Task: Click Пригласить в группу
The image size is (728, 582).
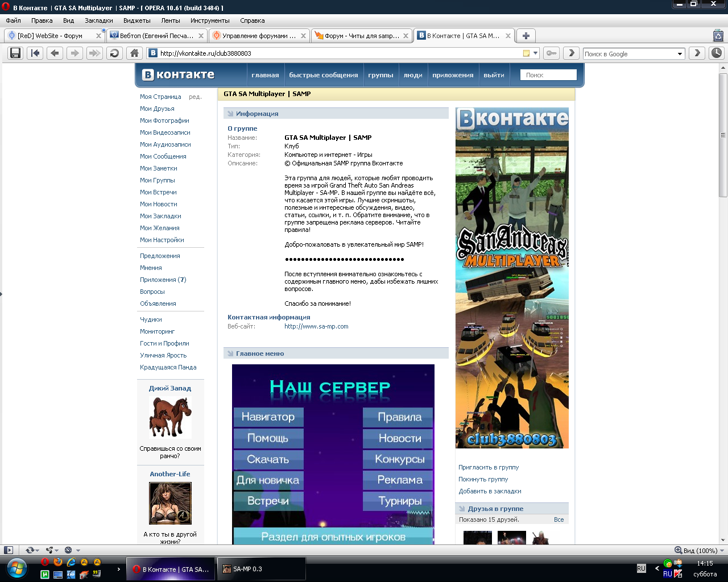Action: [489, 467]
